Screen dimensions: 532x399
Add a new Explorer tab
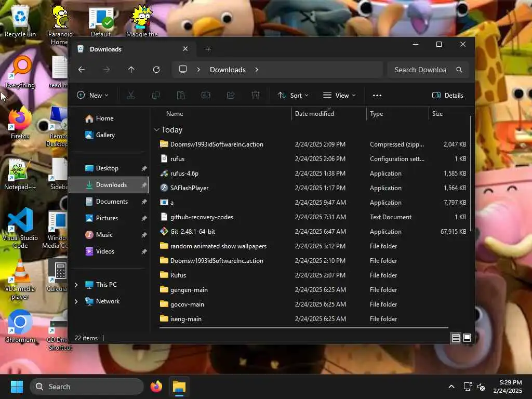click(x=208, y=49)
